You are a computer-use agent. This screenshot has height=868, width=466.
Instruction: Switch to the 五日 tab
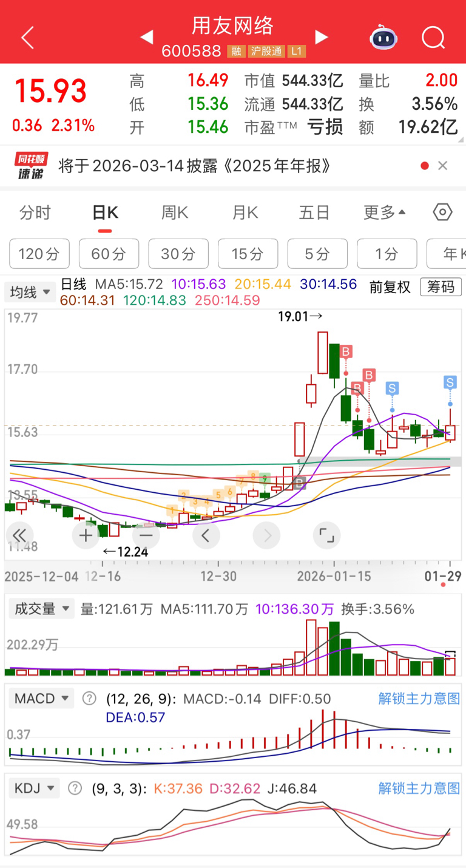click(x=314, y=212)
